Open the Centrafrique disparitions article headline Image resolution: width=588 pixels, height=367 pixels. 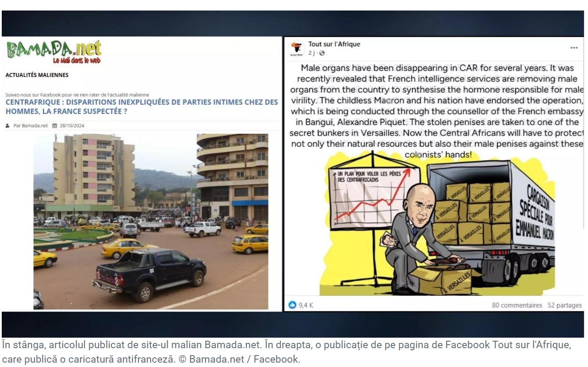click(x=142, y=106)
